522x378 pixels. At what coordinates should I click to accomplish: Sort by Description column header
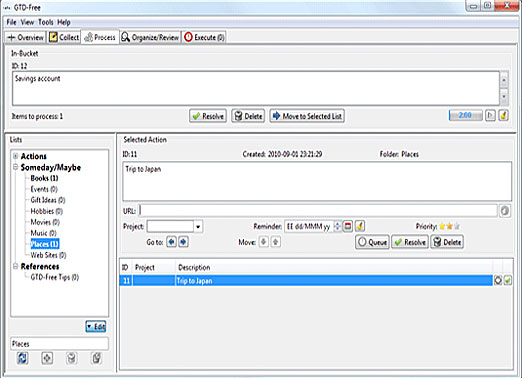pyautogui.click(x=334, y=267)
